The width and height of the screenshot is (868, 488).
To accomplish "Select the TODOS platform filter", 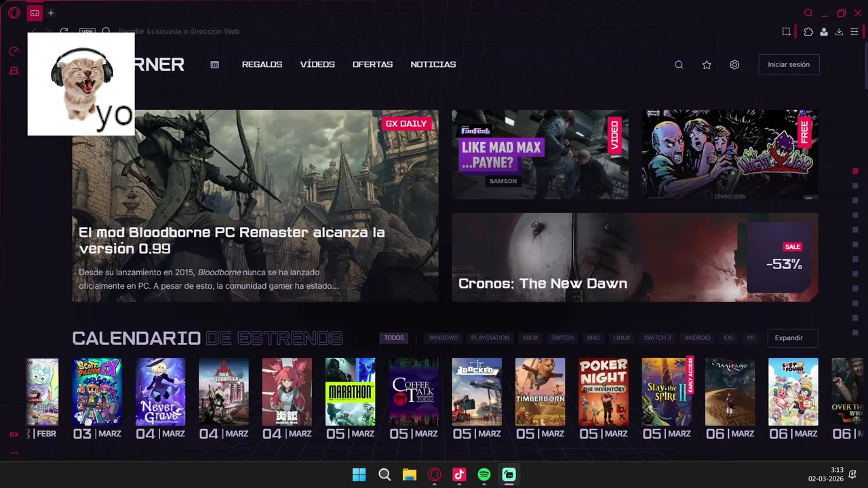I will pos(394,338).
